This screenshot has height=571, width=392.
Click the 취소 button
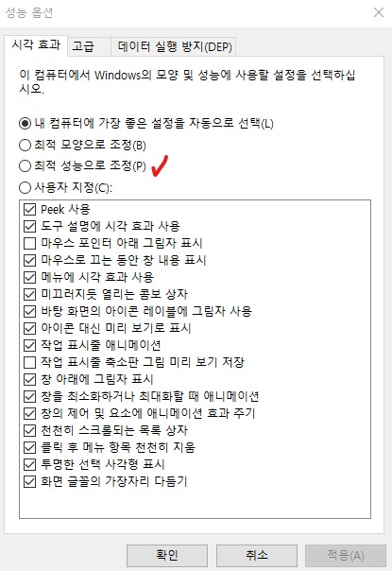(x=257, y=555)
